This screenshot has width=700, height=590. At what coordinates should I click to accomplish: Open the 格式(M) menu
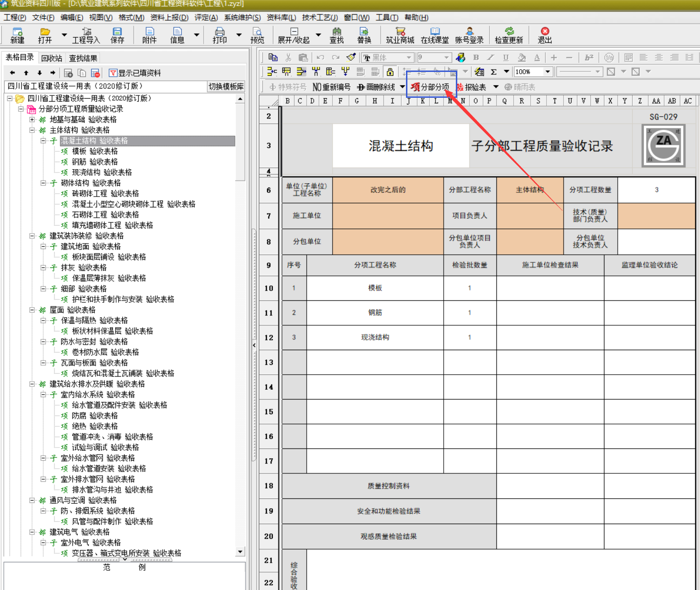(131, 17)
